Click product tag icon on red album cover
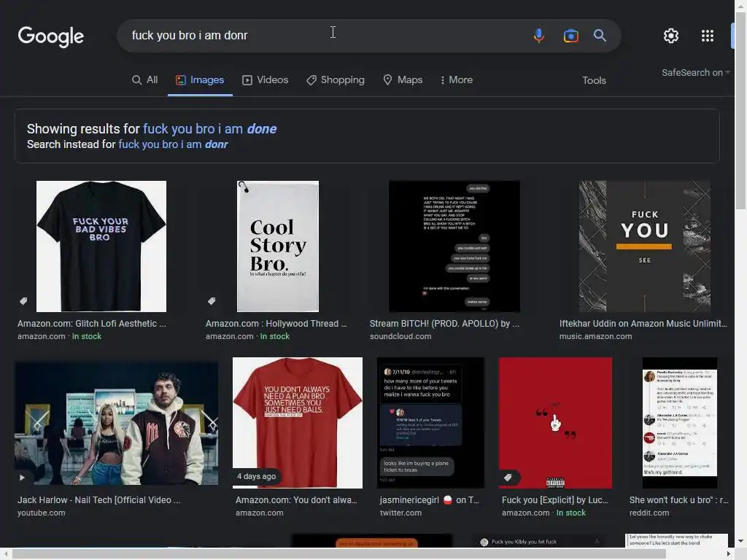The width and height of the screenshot is (747, 560). click(x=508, y=477)
